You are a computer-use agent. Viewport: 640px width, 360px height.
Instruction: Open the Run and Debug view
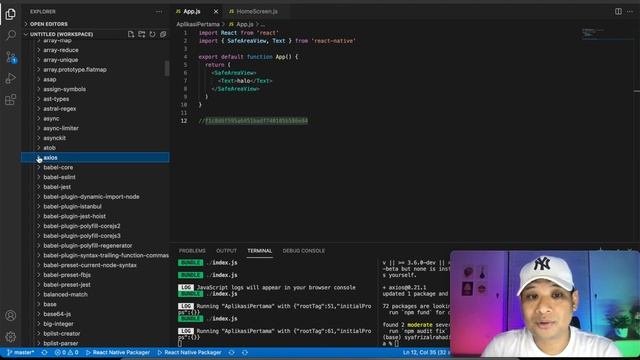(x=11, y=78)
